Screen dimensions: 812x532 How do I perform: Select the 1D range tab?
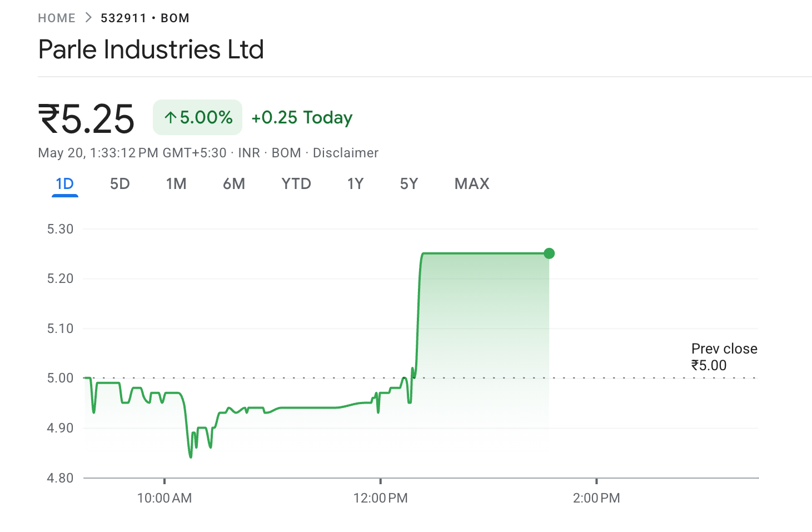click(x=65, y=184)
